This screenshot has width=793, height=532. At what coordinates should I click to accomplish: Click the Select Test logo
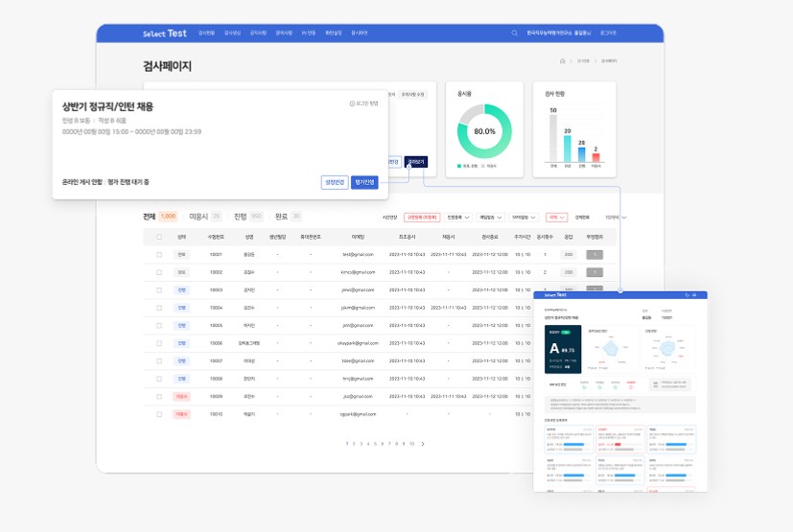(165, 33)
